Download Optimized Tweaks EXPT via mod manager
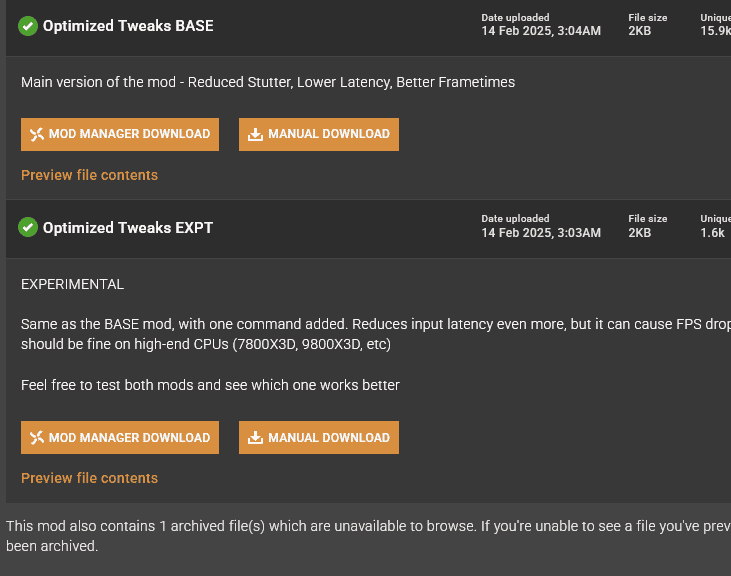The height and width of the screenshot is (576, 731). coord(120,438)
